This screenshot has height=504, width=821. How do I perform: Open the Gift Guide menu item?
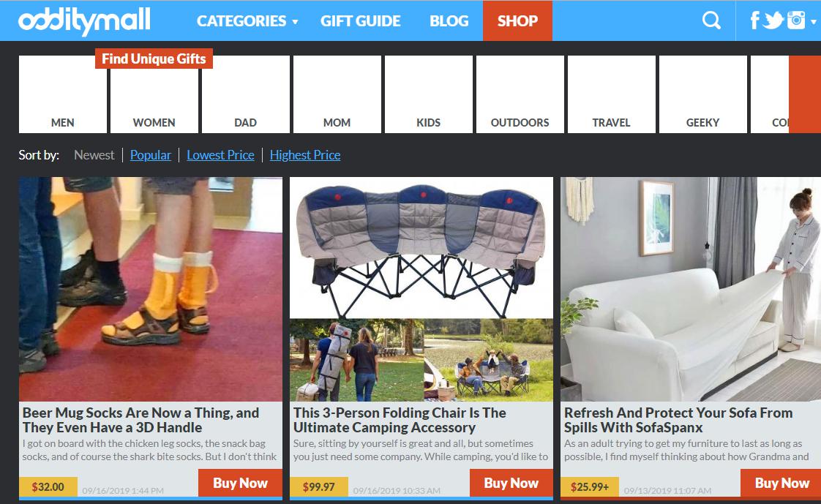click(360, 21)
